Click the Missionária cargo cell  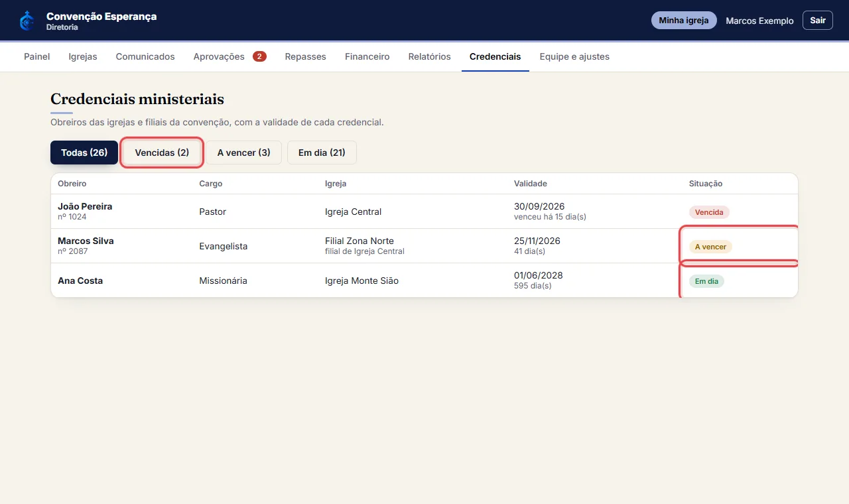click(224, 281)
